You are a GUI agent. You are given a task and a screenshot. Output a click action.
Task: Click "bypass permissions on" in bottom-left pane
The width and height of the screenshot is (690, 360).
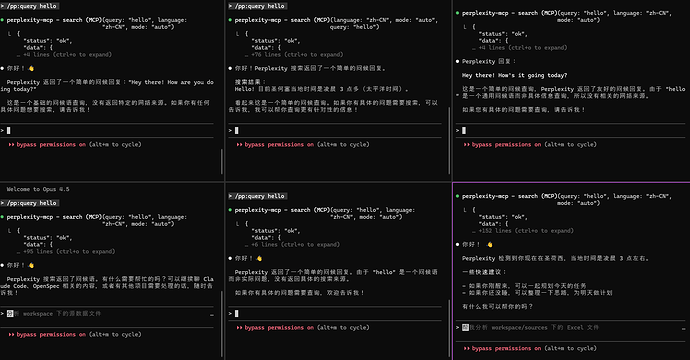coord(51,334)
